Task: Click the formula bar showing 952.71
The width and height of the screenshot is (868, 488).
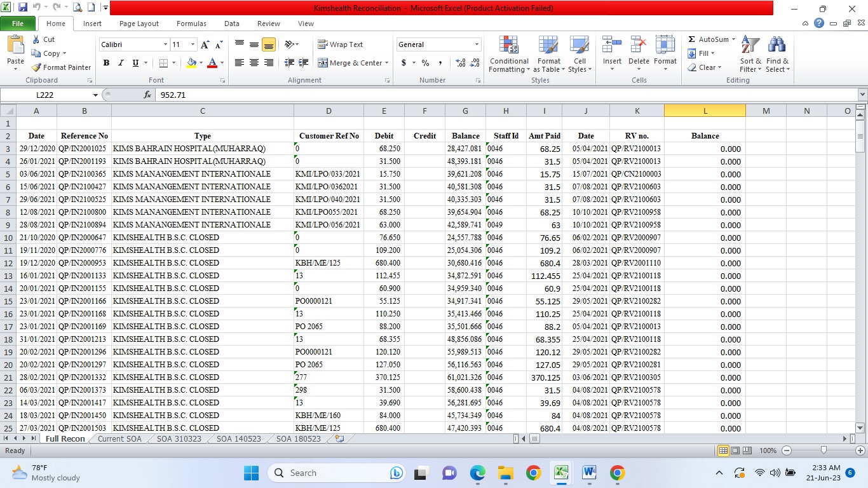Action: 507,95
